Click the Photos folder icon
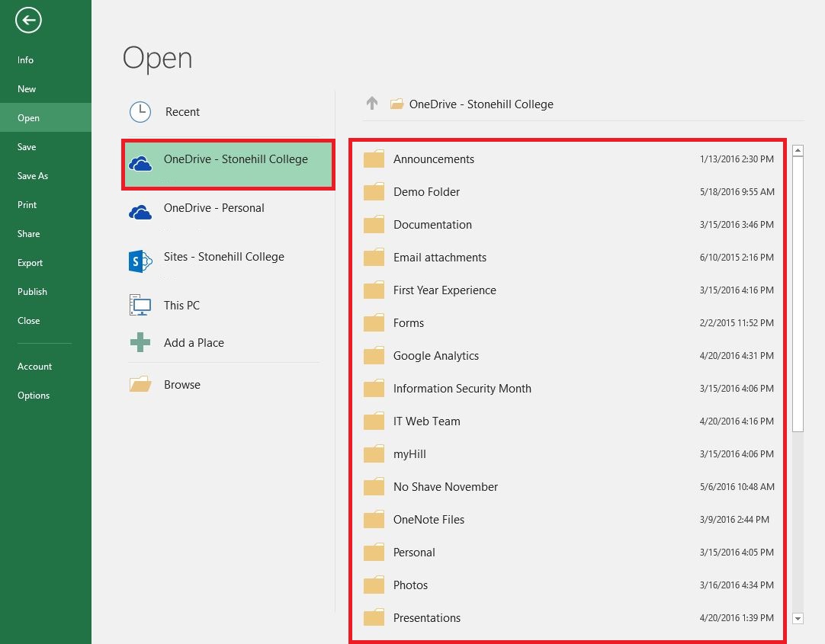 pos(374,585)
